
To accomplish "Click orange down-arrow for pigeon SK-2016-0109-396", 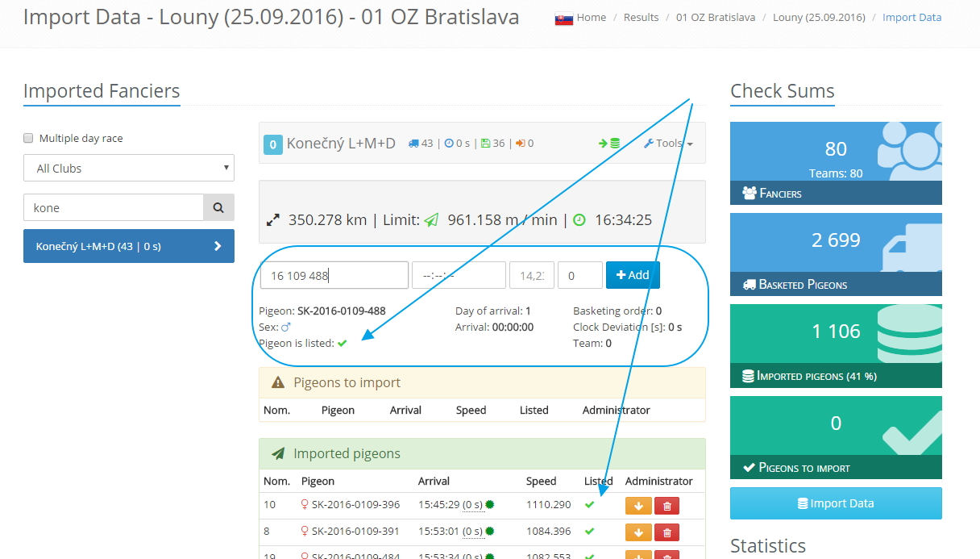I will pos(637,506).
